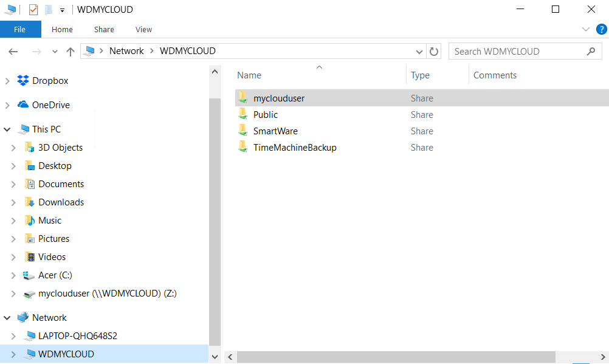Viewport: 609px width, 364px height.
Task: Click the Refresh icon beside the address bar
Action: [433, 51]
